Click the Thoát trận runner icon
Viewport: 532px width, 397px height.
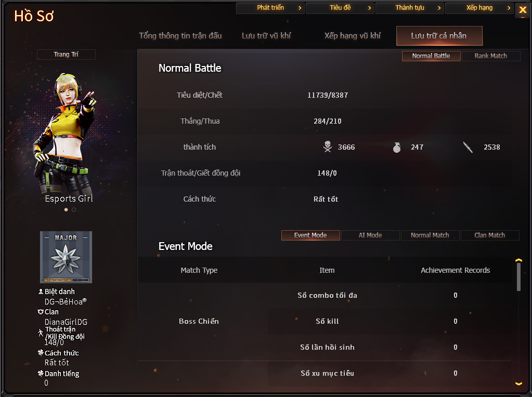coord(41,333)
